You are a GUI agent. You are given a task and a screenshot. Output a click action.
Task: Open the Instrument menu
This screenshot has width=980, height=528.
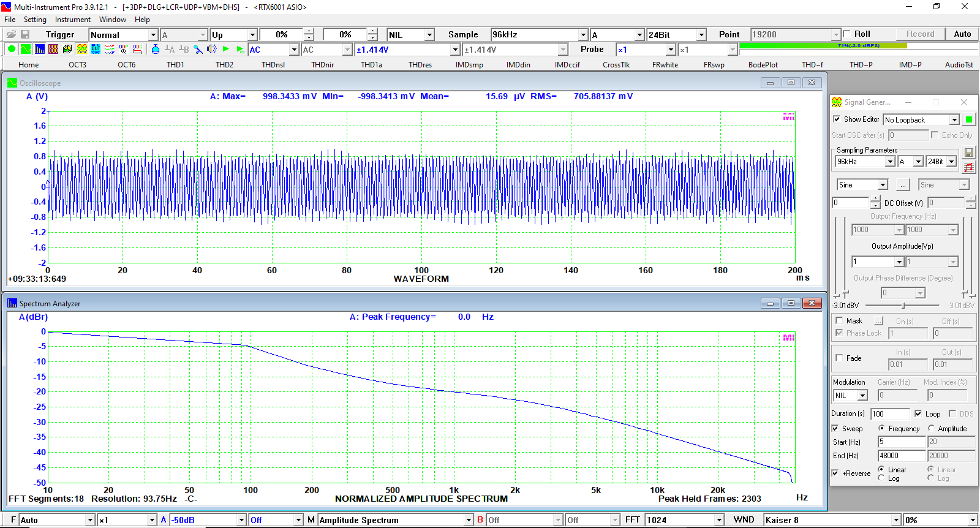tap(72, 20)
